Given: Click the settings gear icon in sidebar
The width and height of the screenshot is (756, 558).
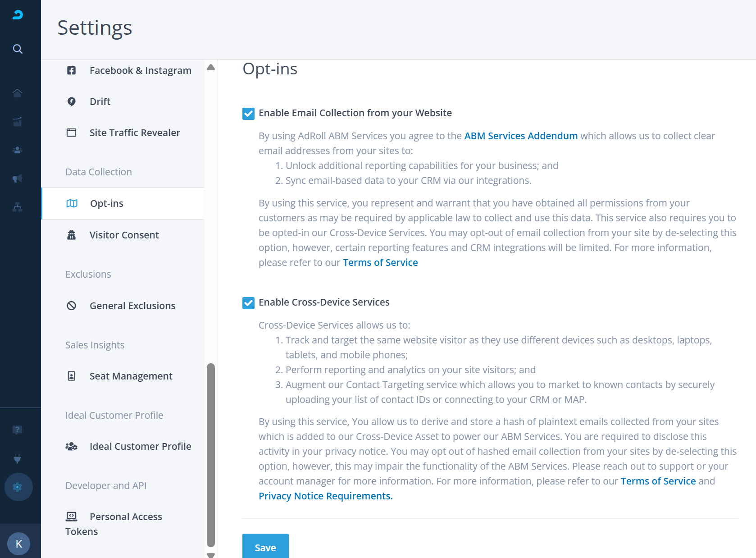Looking at the screenshot, I should [x=18, y=487].
